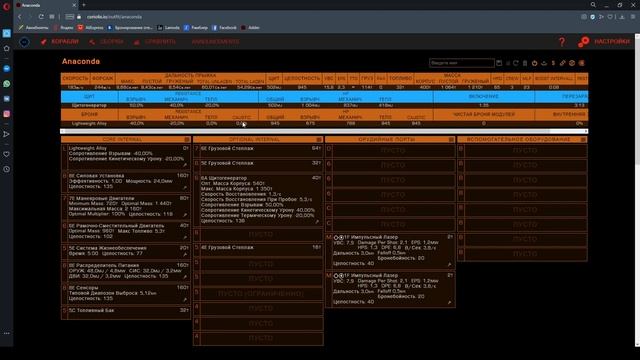
Task: Open the КОРАБЛИ ships menu
Action: click(60, 42)
